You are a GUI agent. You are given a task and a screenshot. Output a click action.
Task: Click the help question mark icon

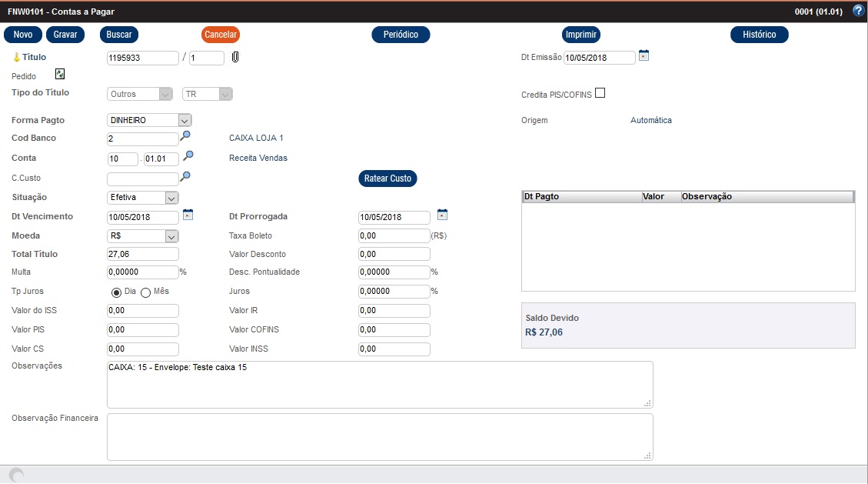coord(858,11)
